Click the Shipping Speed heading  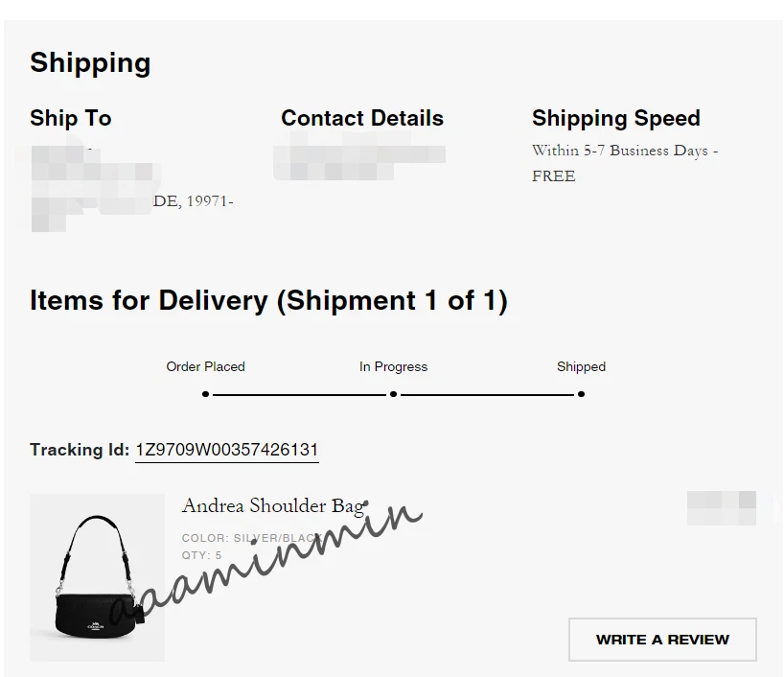pyautogui.click(x=615, y=118)
